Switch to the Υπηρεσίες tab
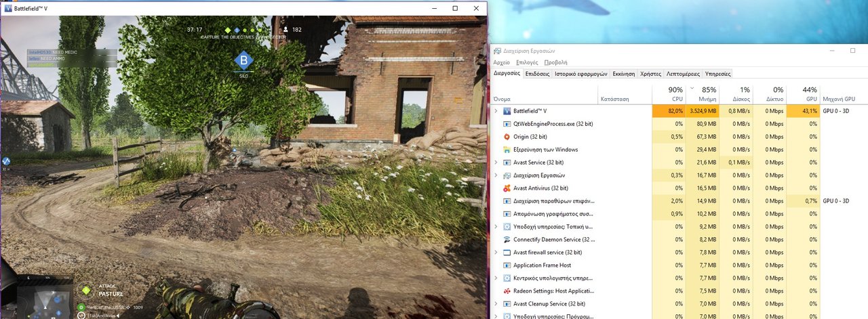Viewport: 868px width, 319px height. click(718, 74)
